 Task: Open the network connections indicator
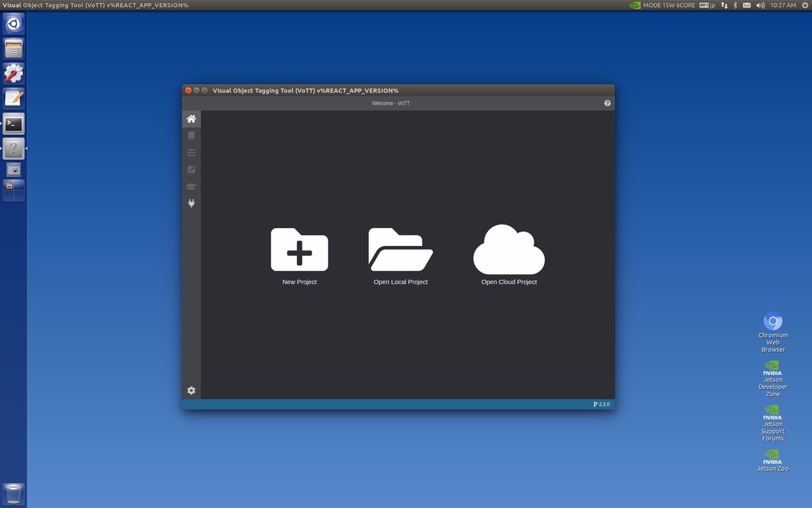click(x=724, y=5)
